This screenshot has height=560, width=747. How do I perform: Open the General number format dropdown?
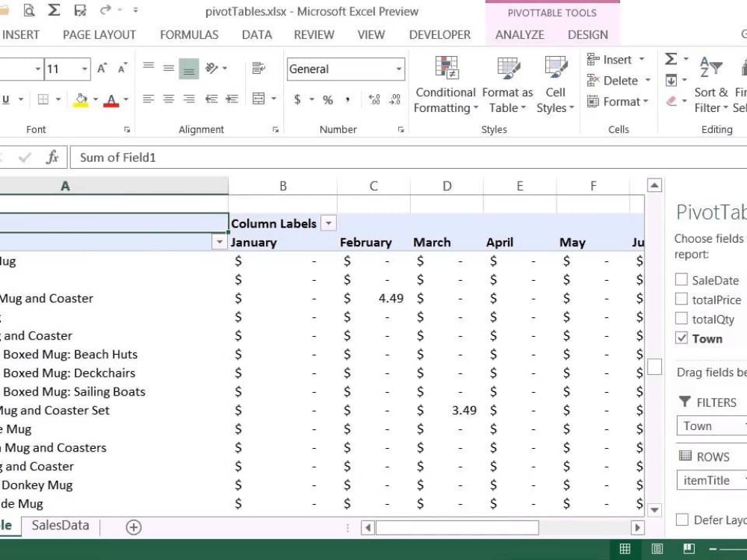398,69
